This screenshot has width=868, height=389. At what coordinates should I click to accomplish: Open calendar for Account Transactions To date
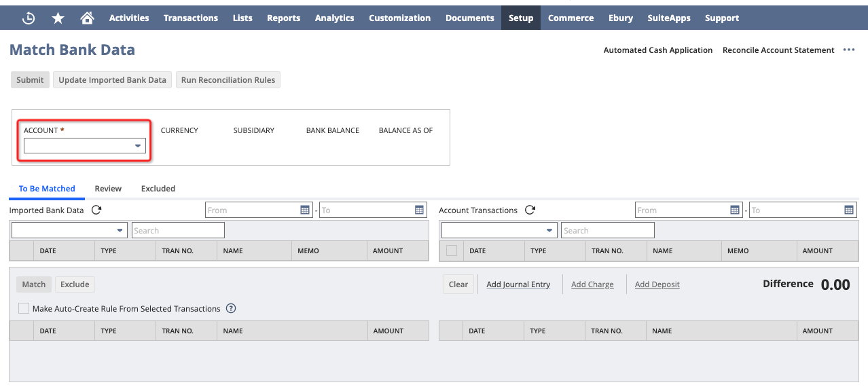point(849,210)
